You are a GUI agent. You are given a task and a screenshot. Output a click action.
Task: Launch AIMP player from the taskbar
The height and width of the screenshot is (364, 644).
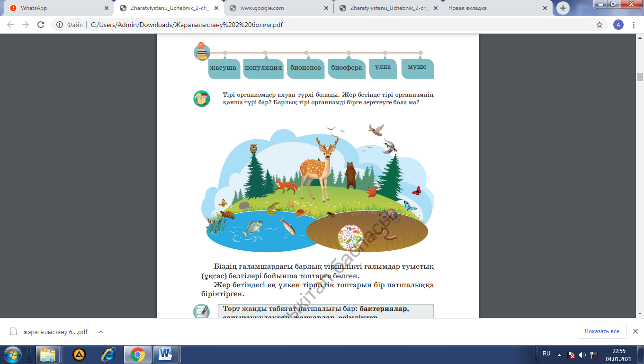click(x=79, y=354)
